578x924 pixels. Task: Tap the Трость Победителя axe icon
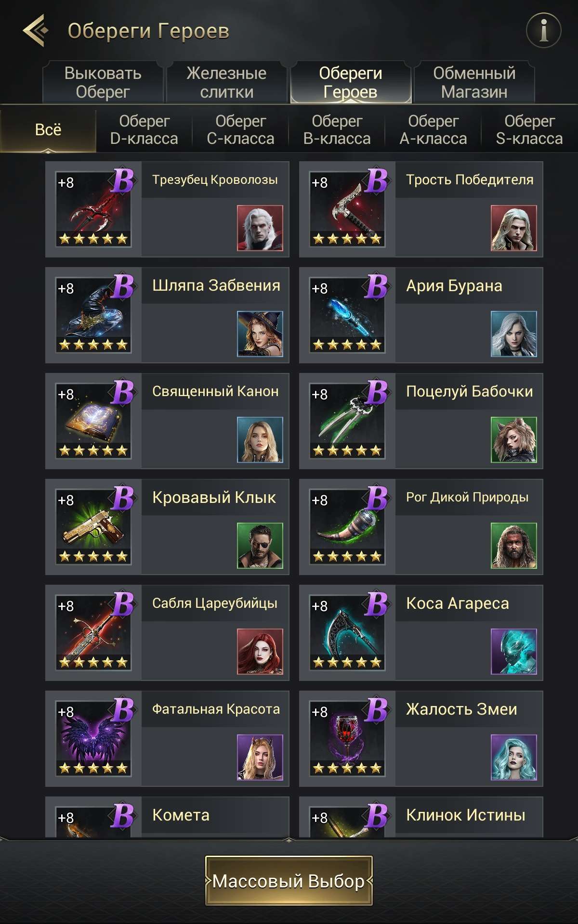[x=347, y=209]
